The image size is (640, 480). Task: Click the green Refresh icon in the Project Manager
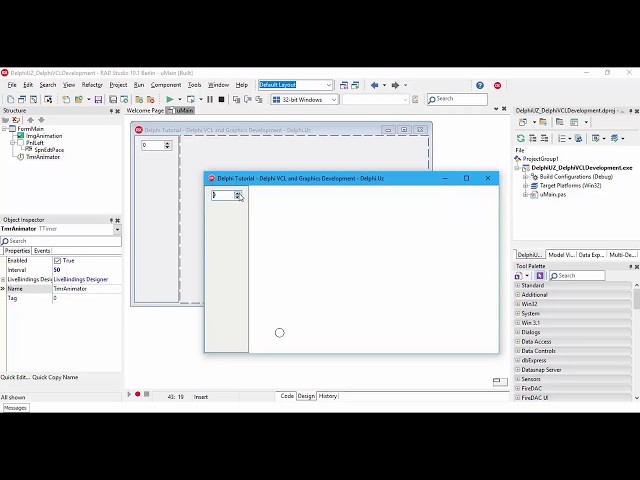pos(520,138)
